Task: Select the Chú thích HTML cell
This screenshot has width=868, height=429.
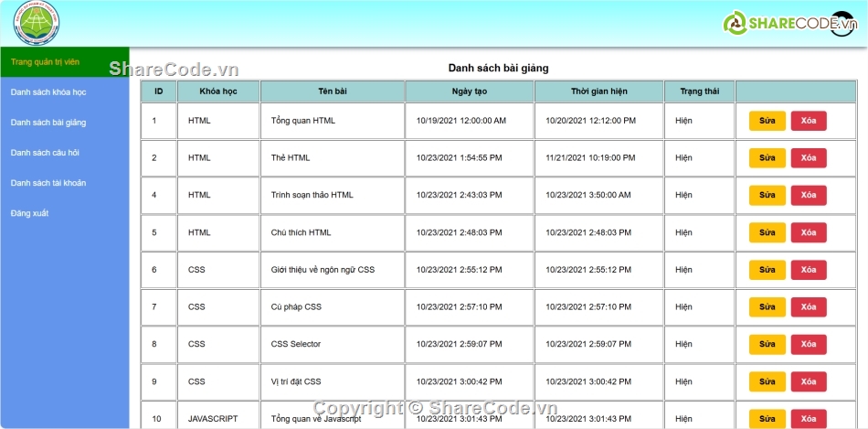Action: point(333,232)
